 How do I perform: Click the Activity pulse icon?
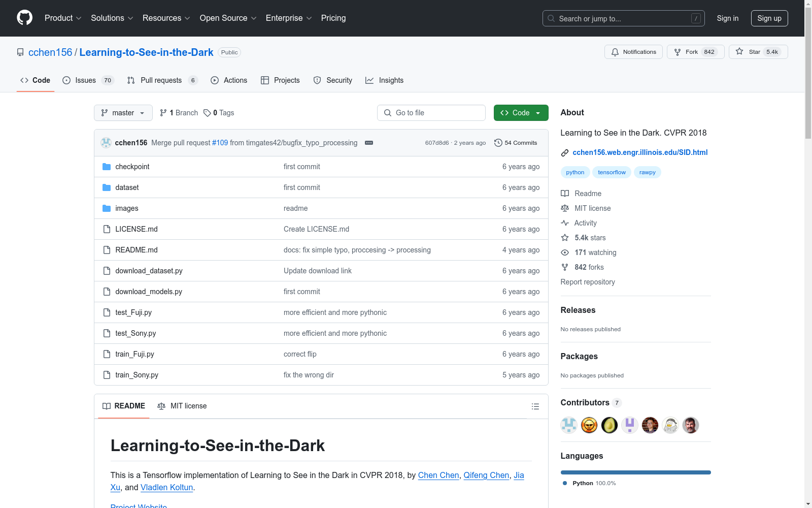[565, 223]
